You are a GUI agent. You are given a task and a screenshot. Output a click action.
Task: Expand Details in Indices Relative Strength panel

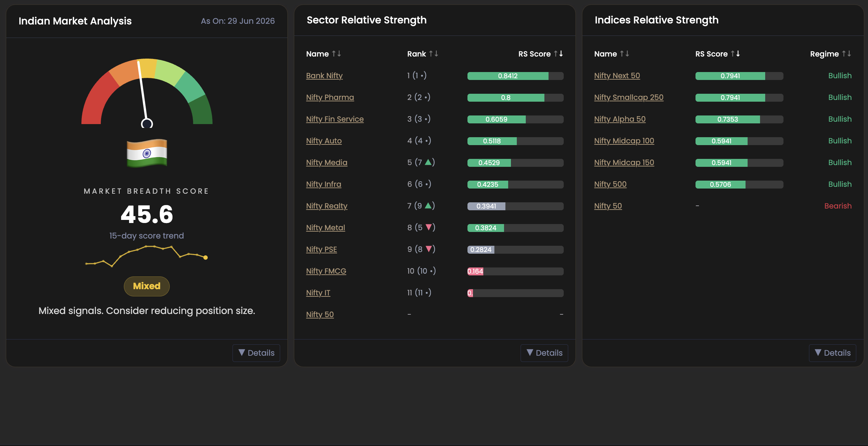tap(832, 353)
